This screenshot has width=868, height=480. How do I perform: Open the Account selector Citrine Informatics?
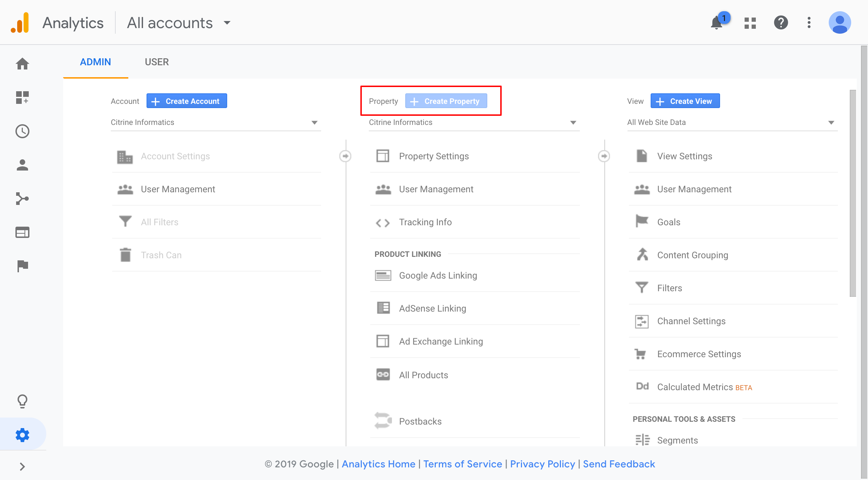[x=216, y=122]
